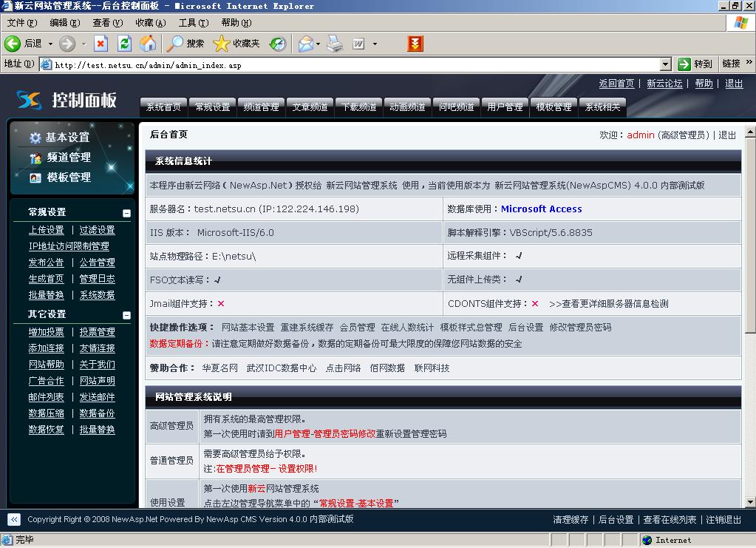Screen dimensions: 756x548
Task: Expand the 链接 links toolbar chevron
Action: [749, 62]
